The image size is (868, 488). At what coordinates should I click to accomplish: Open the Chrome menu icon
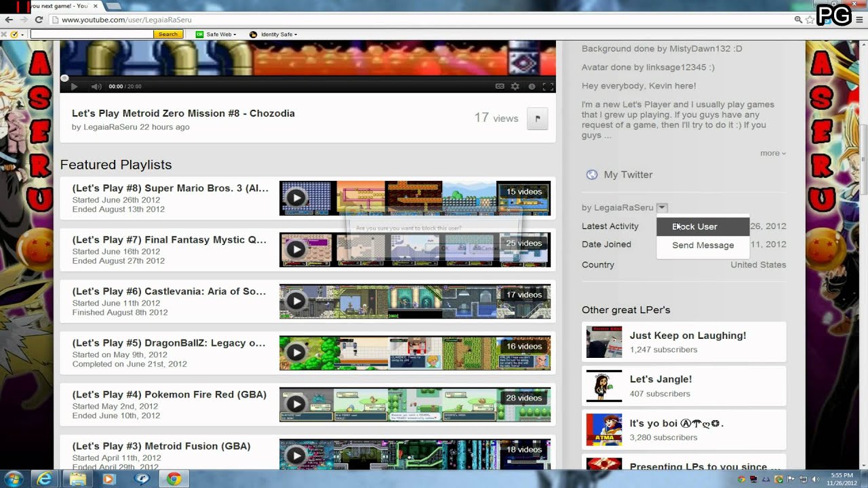click(x=858, y=20)
